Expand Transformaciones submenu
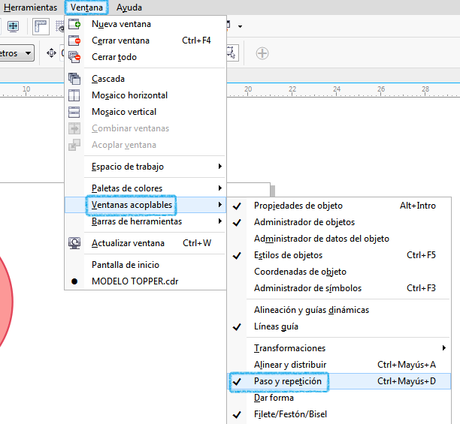This screenshot has width=460, height=424. 339,348
